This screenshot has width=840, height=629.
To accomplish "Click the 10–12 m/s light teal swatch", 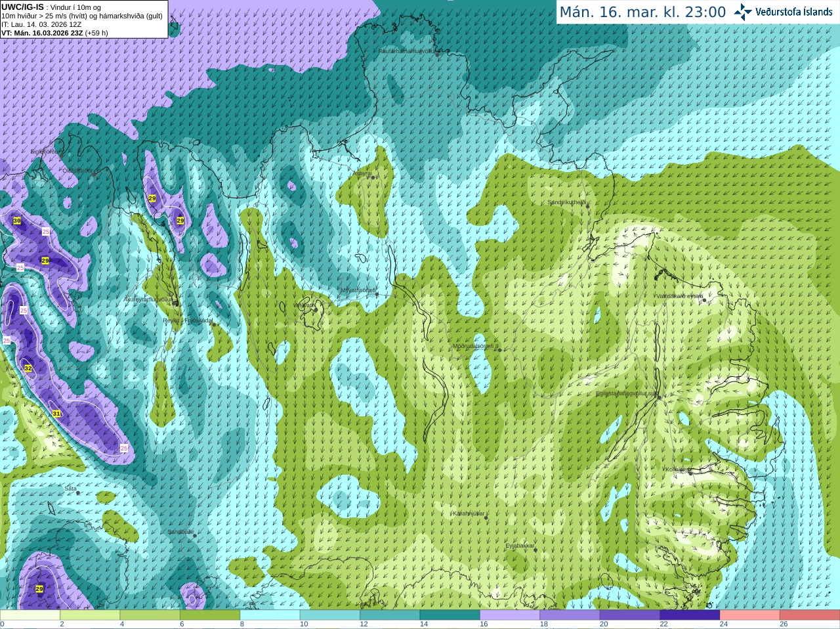I will (329, 615).
